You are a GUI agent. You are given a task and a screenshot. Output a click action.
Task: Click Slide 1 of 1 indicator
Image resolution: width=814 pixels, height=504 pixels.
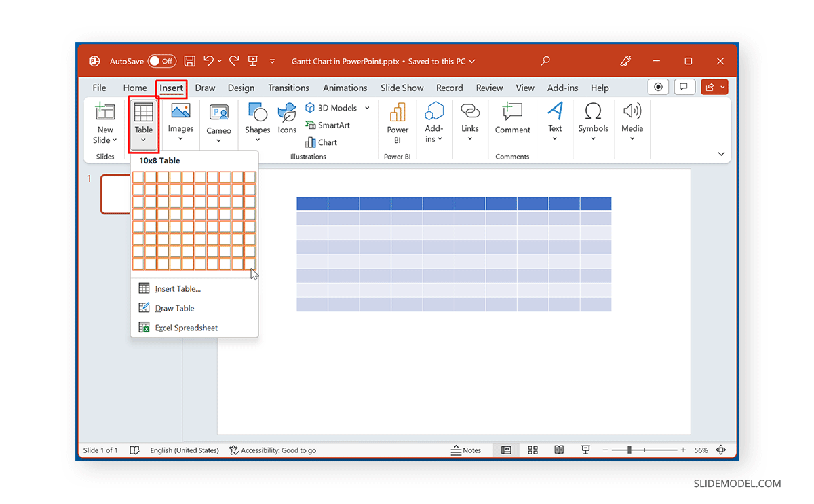point(100,450)
